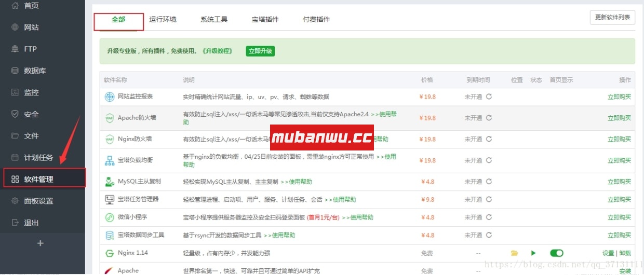This screenshot has width=644, height=275.
Task: Refresh Apache防火墙 expiry status icon
Action: [x=489, y=118]
